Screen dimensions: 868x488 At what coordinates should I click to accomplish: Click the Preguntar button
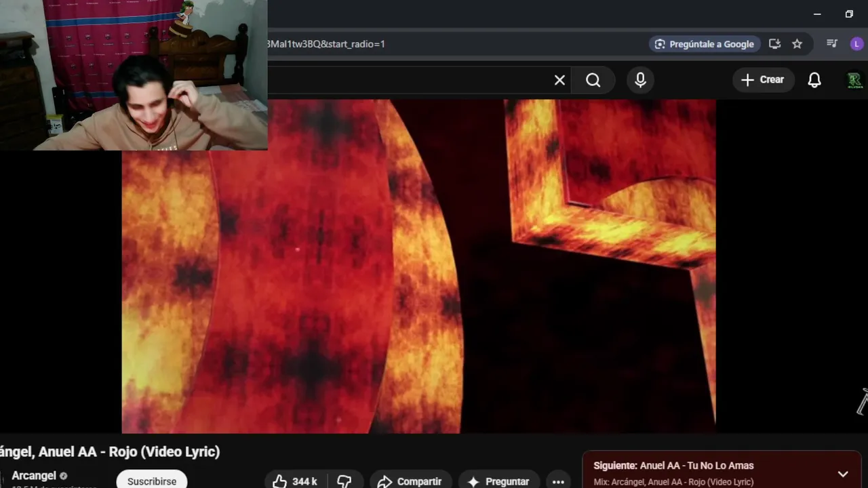498,481
